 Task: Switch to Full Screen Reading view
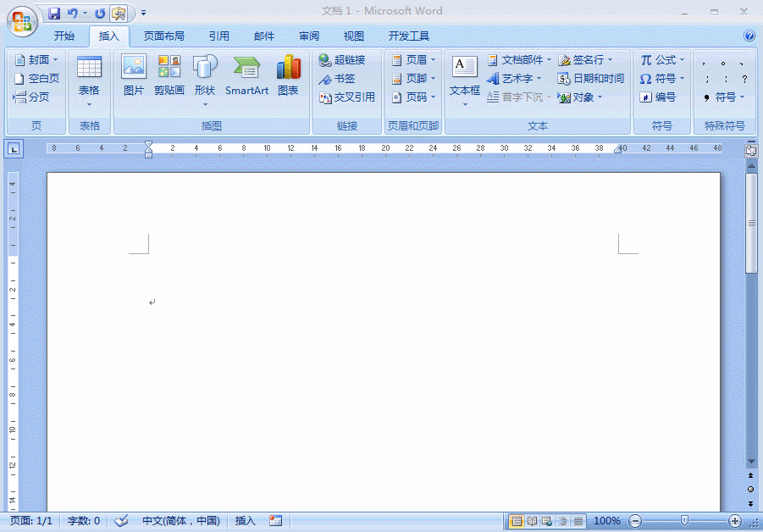(x=532, y=521)
